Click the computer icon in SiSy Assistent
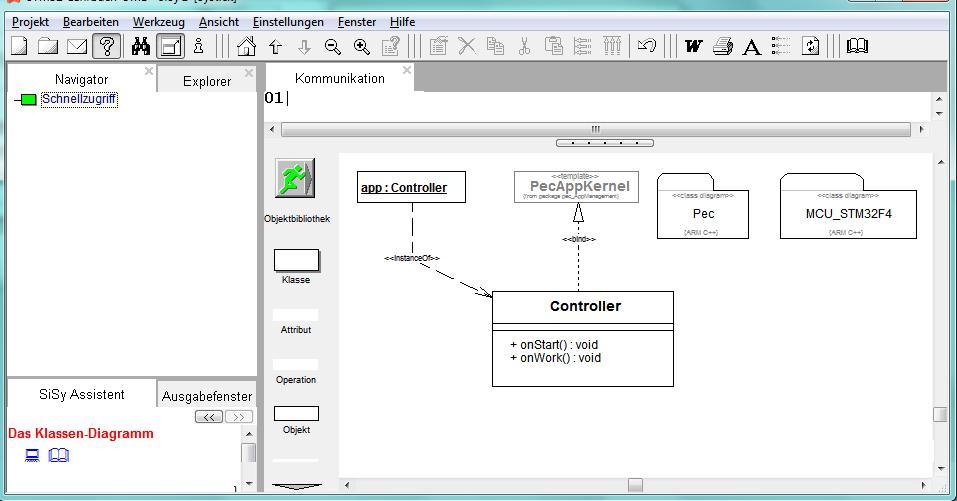This screenshot has width=957, height=501. (x=32, y=455)
